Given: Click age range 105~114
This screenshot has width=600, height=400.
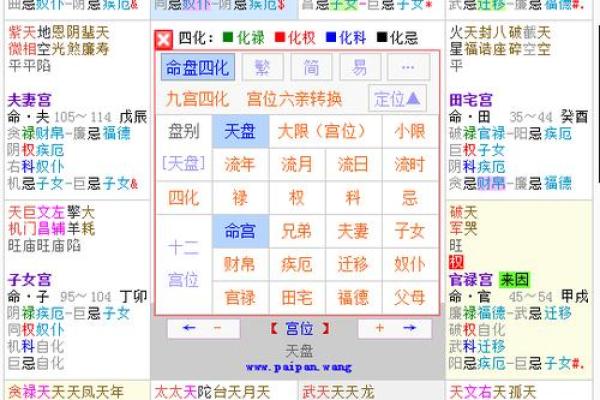Looking at the screenshot, I should pyautogui.click(x=83, y=117).
